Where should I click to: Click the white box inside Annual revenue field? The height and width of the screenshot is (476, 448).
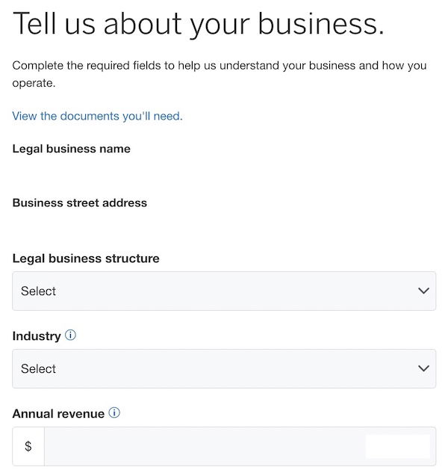(398, 447)
